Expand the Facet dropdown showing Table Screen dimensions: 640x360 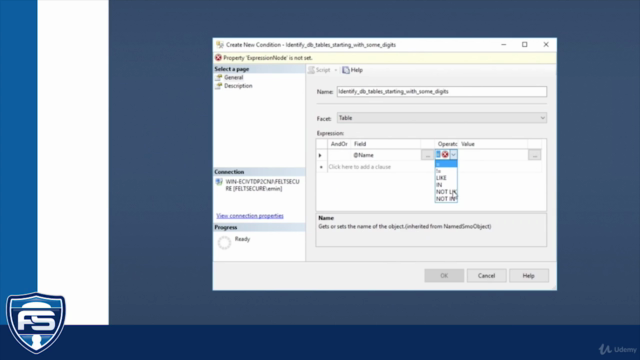pos(542,118)
